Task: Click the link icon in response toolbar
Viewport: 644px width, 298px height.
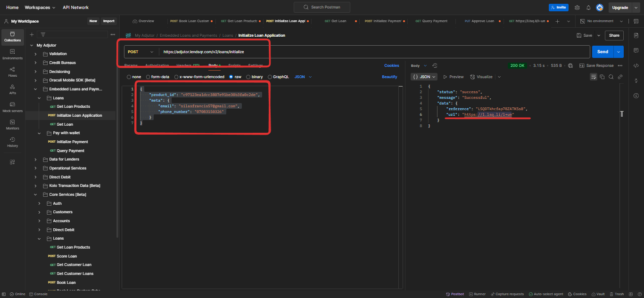Action: (620, 77)
